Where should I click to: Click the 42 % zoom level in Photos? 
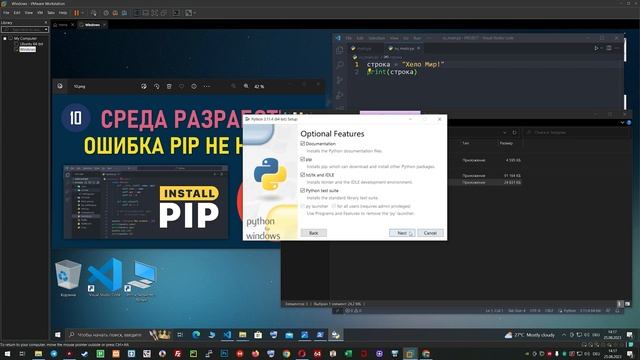pos(259,87)
